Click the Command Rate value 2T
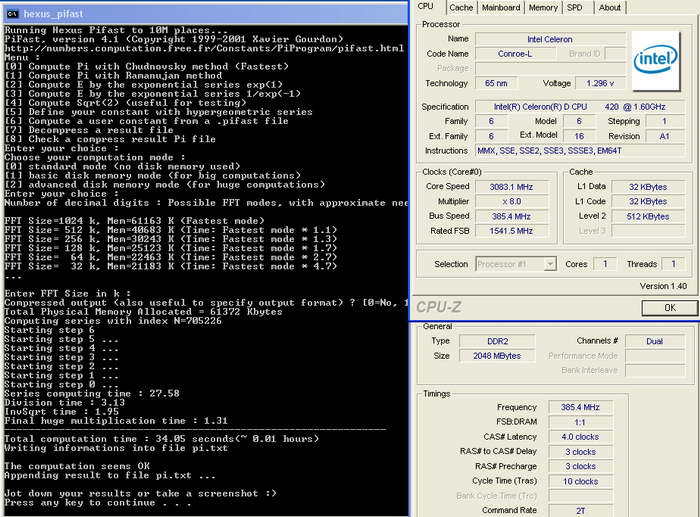 580,510
